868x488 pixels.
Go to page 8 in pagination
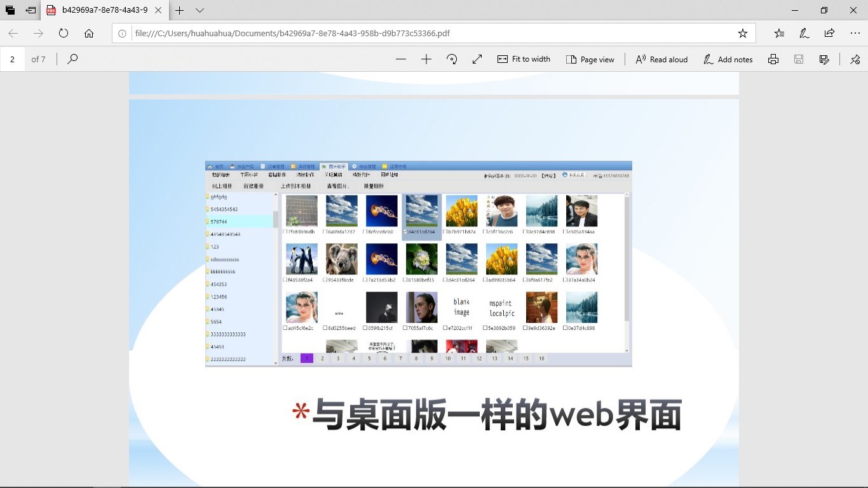coord(416,358)
